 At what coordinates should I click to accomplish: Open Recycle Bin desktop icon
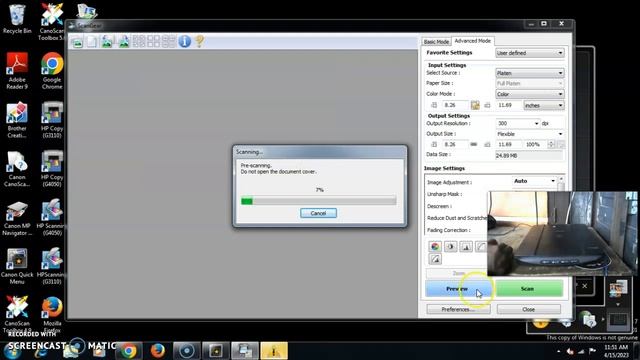[x=17, y=18]
